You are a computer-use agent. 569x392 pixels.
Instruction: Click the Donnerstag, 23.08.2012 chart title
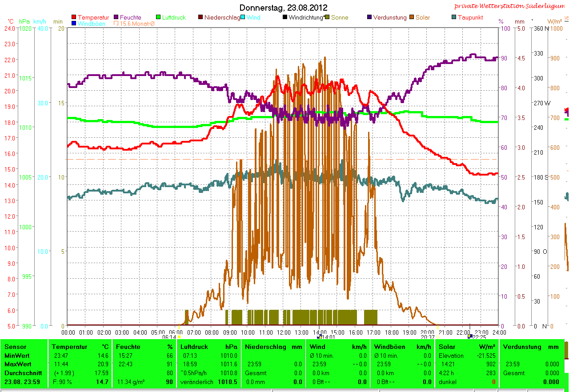point(283,8)
